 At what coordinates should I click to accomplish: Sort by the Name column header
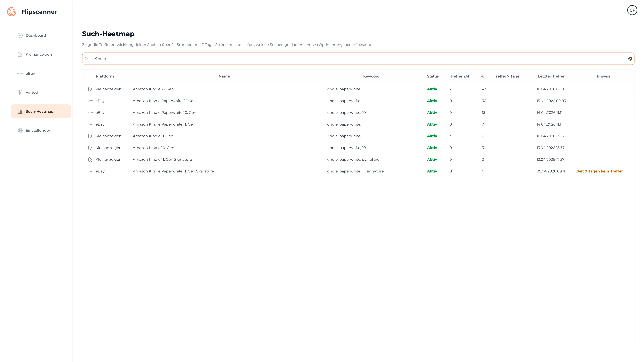(224, 76)
